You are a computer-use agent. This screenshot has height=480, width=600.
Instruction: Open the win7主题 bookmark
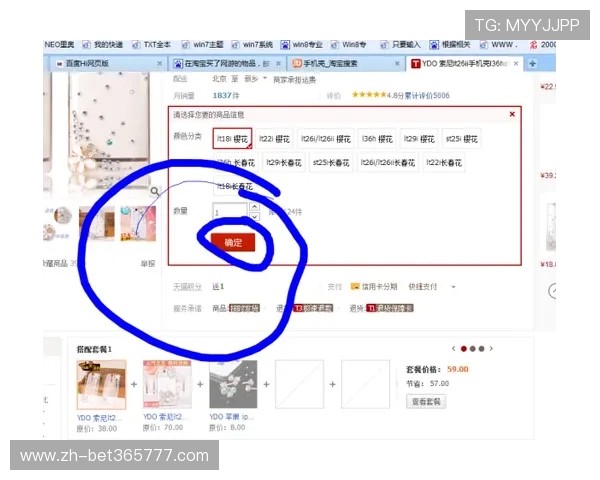[x=203, y=45]
